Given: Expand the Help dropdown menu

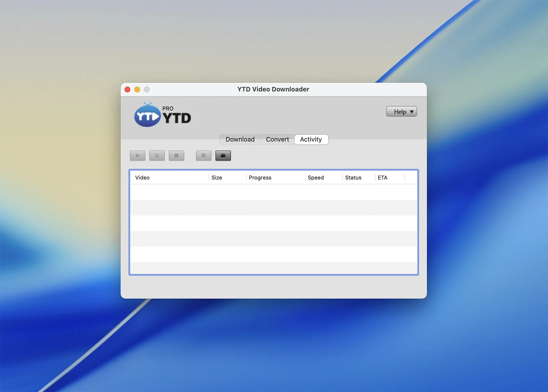Looking at the screenshot, I should [401, 112].
